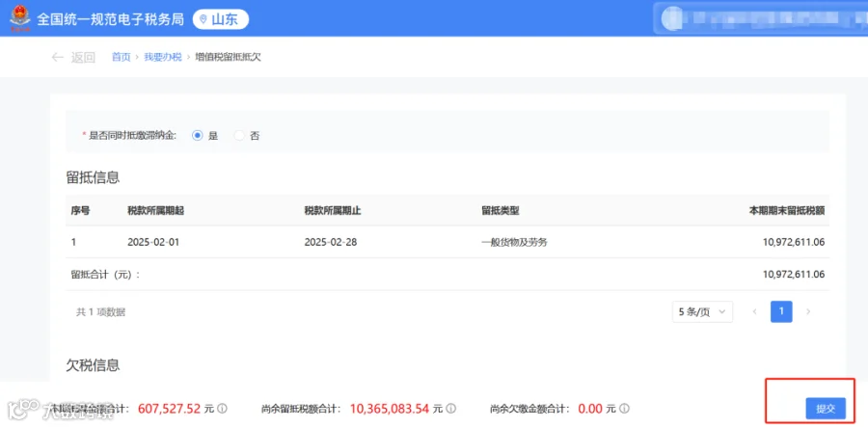
Task: Select 是 for 是否同时抵缴滞纳金
Action: click(198, 136)
